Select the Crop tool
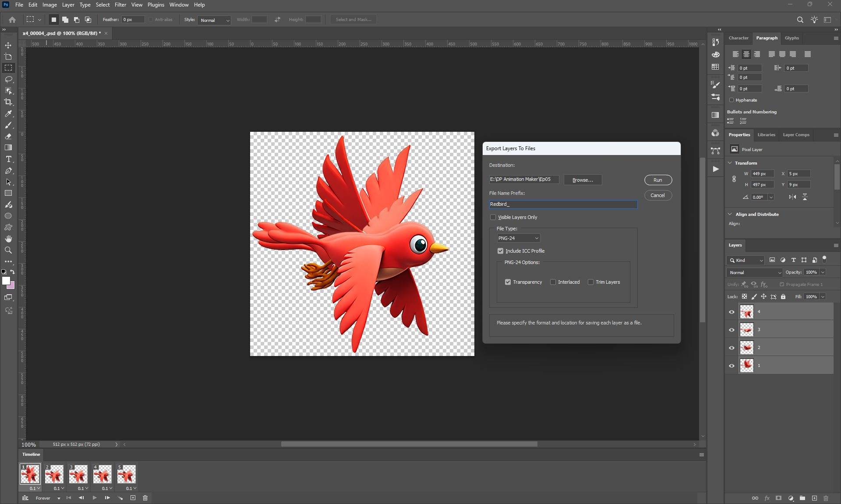The image size is (841, 504). tap(8, 102)
